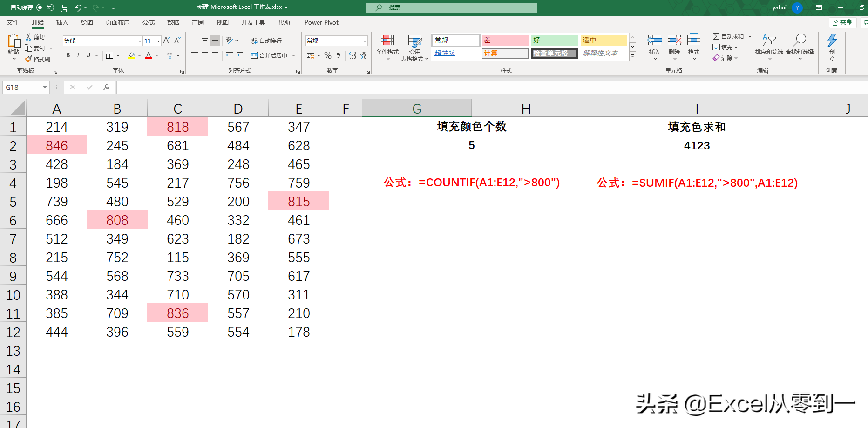Screen dimensions: 868x428
Task: Click the Insert cells icon
Action: pyautogui.click(x=655, y=41)
